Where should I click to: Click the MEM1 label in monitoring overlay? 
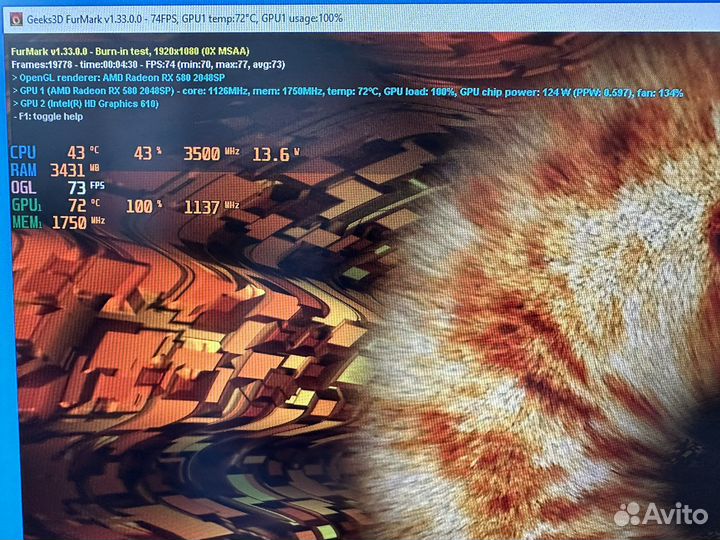coord(26,223)
